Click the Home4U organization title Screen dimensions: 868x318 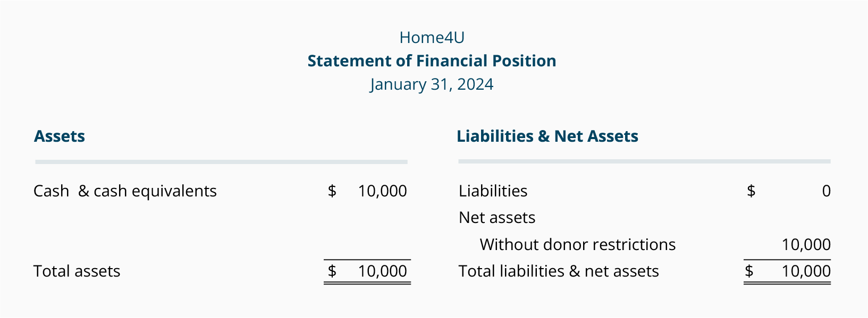coord(432,38)
